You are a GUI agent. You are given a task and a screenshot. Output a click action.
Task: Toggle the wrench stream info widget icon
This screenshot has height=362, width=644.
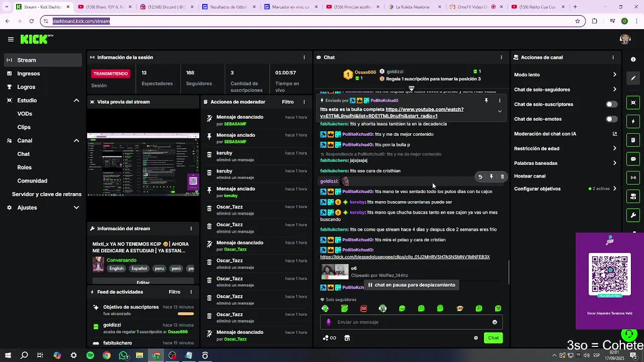pyautogui.click(x=633, y=215)
